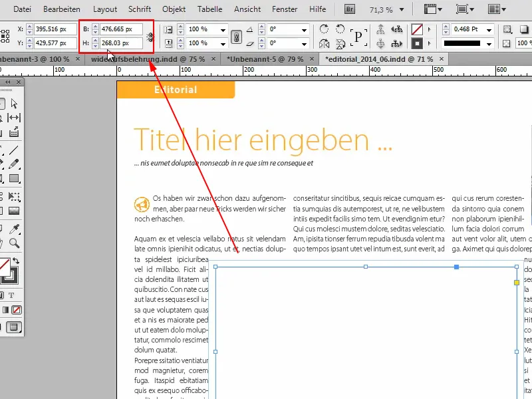Click the drop shadow icon
This screenshot has height=399, width=532.
(x=523, y=29)
